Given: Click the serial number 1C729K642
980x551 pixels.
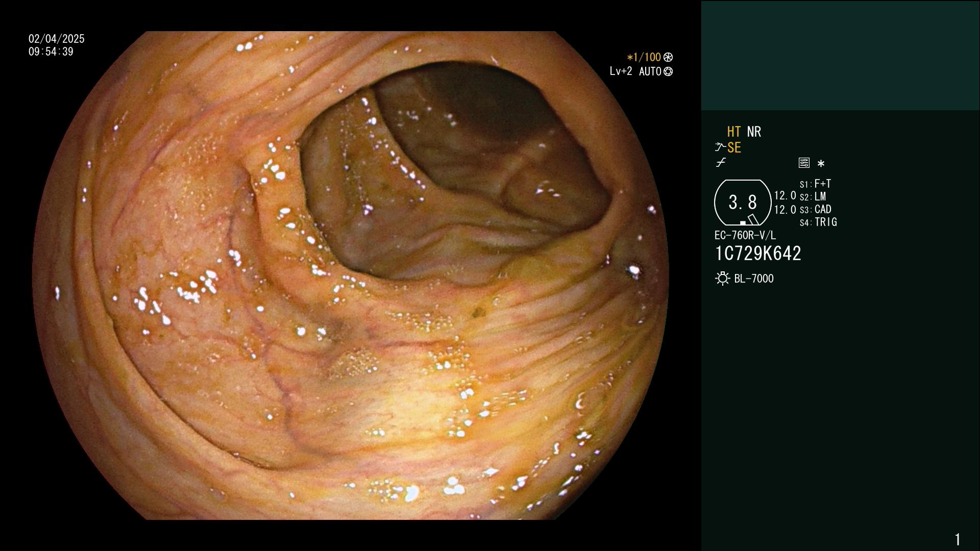Looking at the screenshot, I should point(758,254).
